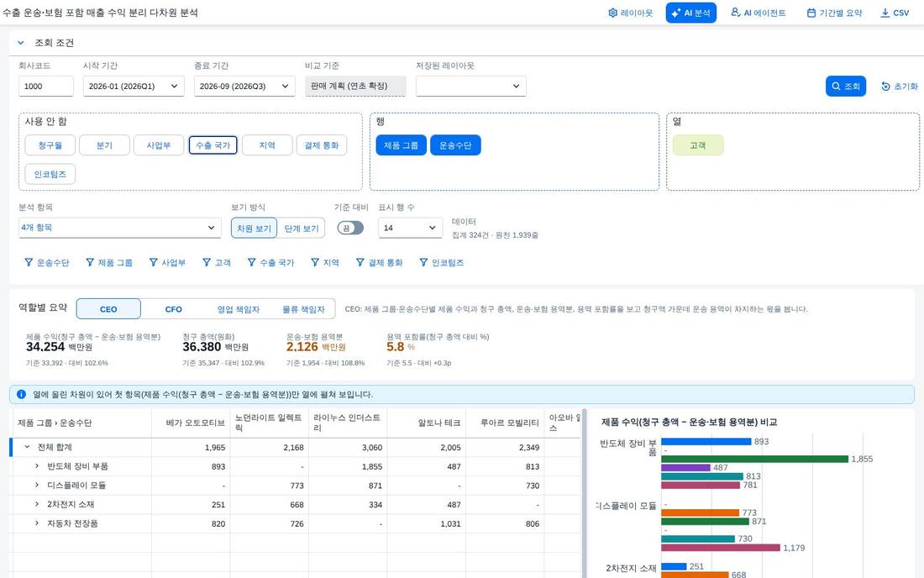Select the 영업 책임자 role tab
The width and height of the screenshot is (924, 578).
point(238,308)
